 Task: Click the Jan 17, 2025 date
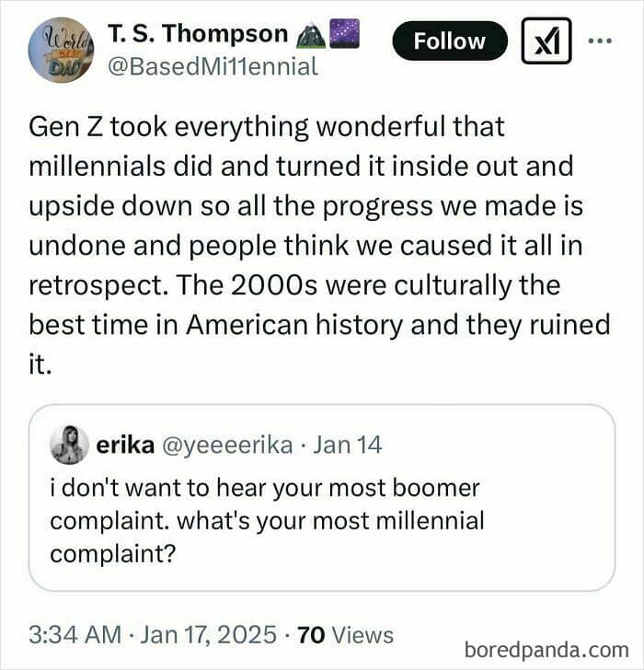click(208, 634)
